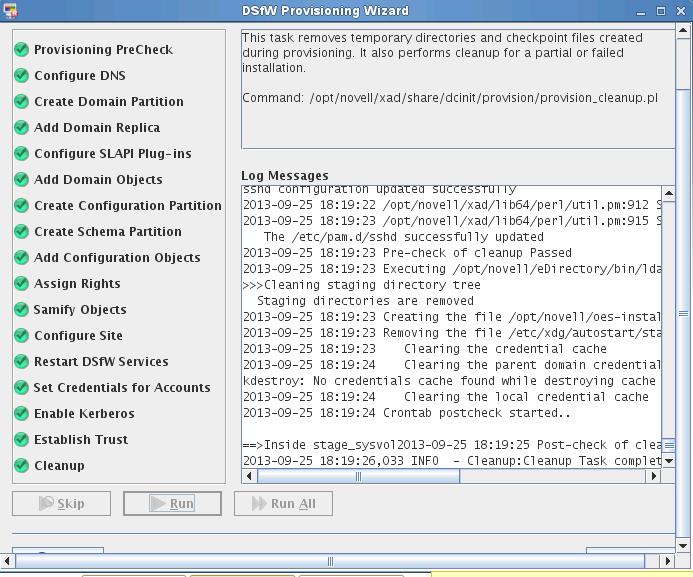Minimize the DSfW Provisioning Wizard window
The width and height of the screenshot is (693, 577).
641,12
